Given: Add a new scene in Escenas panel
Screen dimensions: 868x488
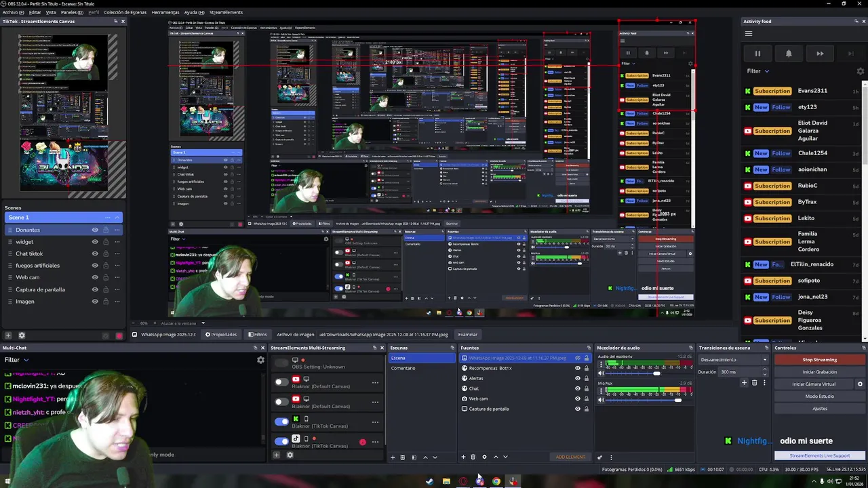Looking at the screenshot, I should click(393, 457).
